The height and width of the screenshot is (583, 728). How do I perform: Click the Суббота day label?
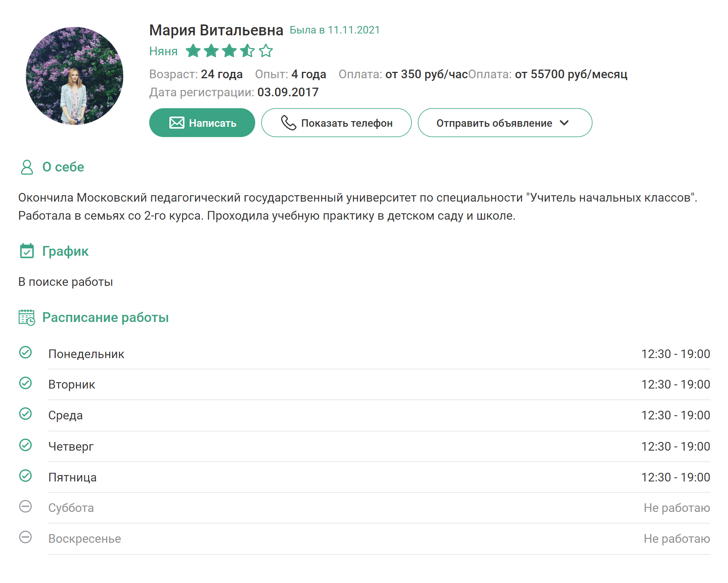[x=71, y=508]
